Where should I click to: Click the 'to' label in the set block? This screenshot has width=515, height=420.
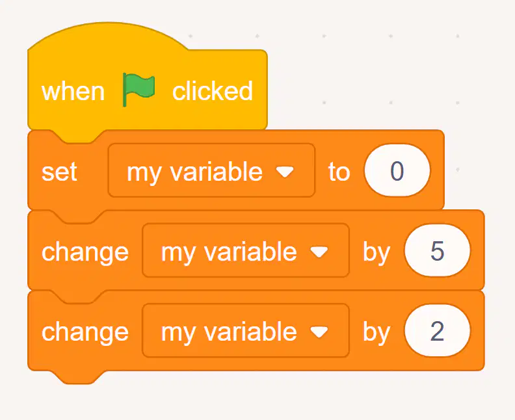coord(339,172)
